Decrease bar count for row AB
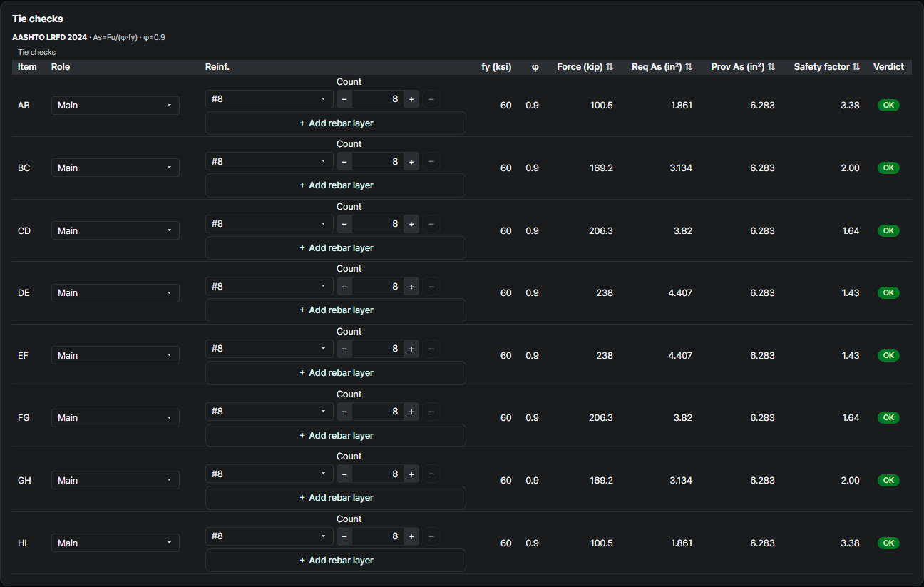924x587 pixels. coord(344,99)
